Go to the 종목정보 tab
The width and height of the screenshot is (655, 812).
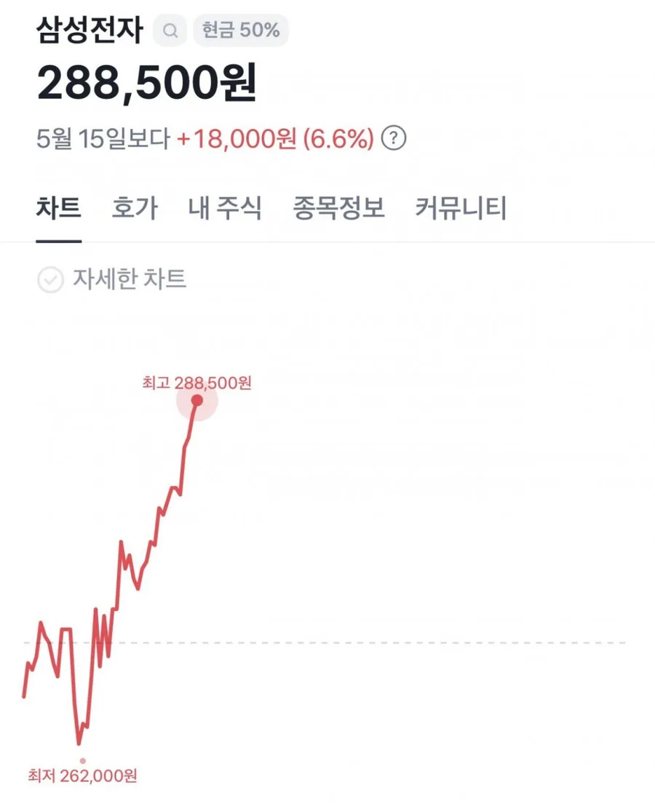click(338, 208)
